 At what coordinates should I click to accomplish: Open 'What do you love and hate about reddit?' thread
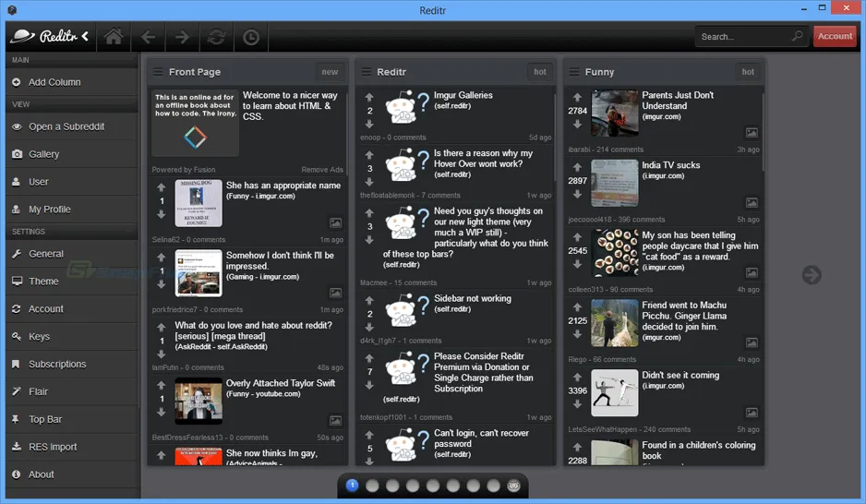pos(254,330)
